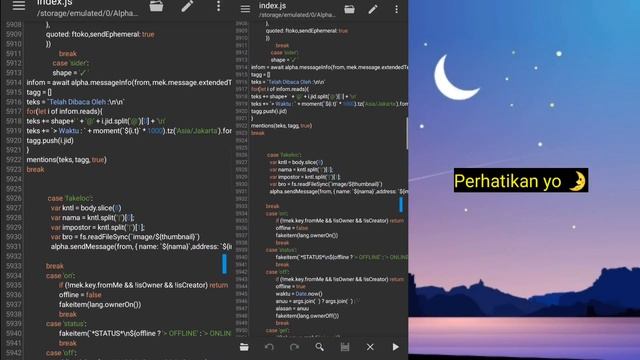The image size is (640, 360).
Task: Click "fakeitem(lang.ownerOff())" in middle editor
Action: pyautogui.click(x=307, y=316)
